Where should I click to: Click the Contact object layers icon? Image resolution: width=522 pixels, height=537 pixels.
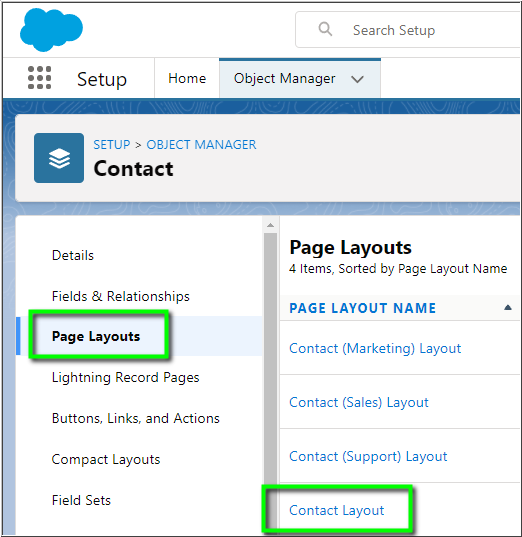pos(59,158)
